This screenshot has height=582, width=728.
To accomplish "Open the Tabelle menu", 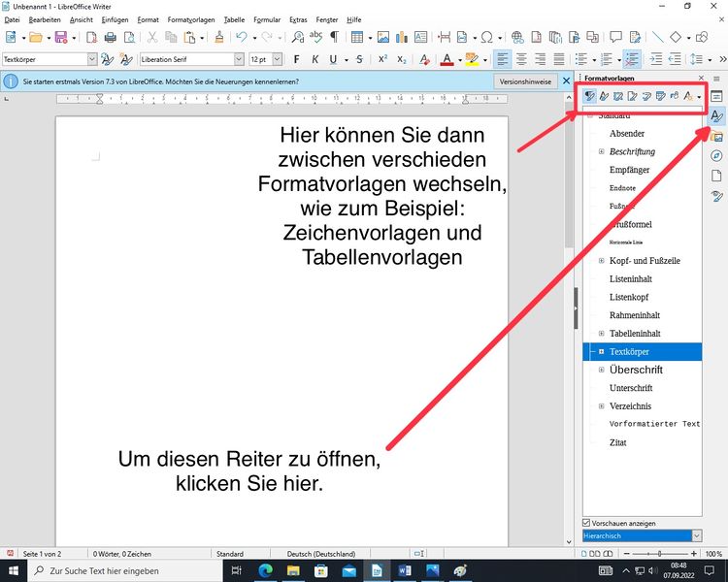I will point(234,19).
